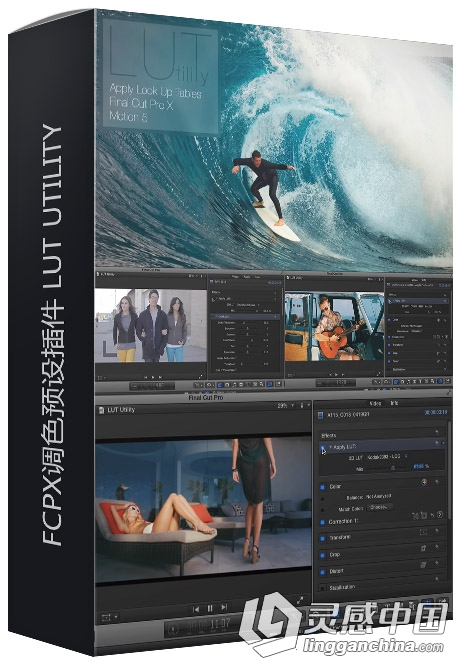This screenshot has height=667, width=460.
Task: Reset the Apply LUT effect
Action: click(x=437, y=443)
